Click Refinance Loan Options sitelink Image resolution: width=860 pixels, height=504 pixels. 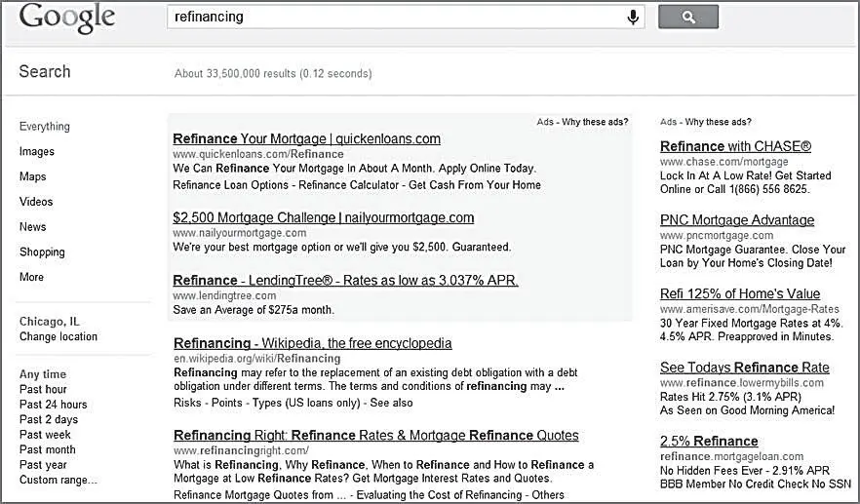pyautogui.click(x=230, y=185)
